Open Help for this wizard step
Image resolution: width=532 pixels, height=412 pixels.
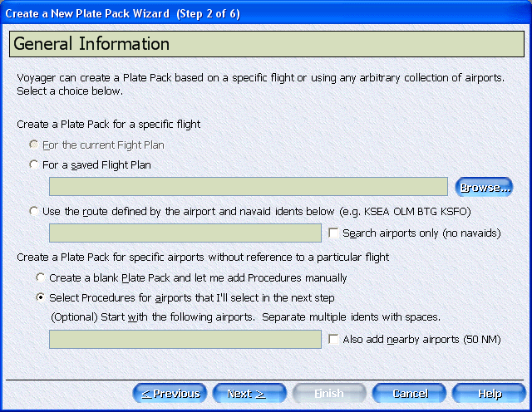[x=489, y=394]
